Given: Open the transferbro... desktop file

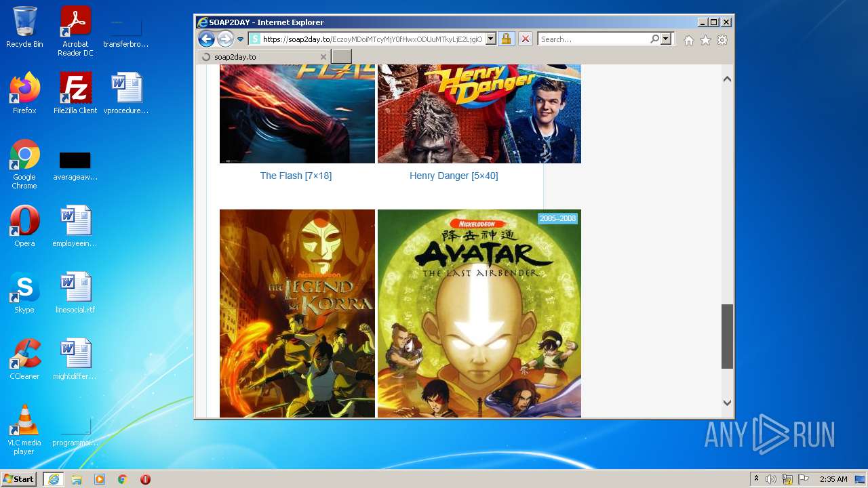Looking at the screenshot, I should point(126,31).
